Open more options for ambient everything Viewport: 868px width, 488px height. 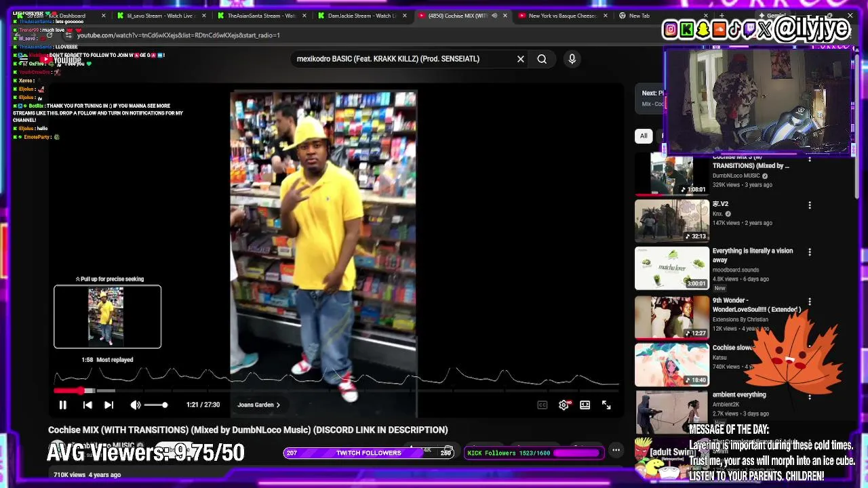(x=809, y=396)
